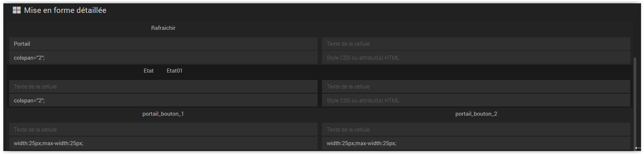644x154 pixels.
Task: Click the Etat command label
Action: pyautogui.click(x=148, y=71)
